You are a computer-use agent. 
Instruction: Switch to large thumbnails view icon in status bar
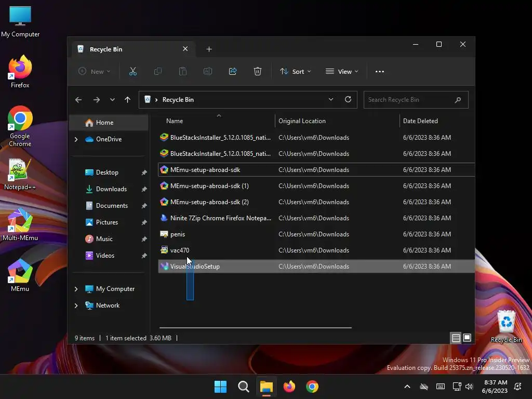pyautogui.click(x=467, y=338)
